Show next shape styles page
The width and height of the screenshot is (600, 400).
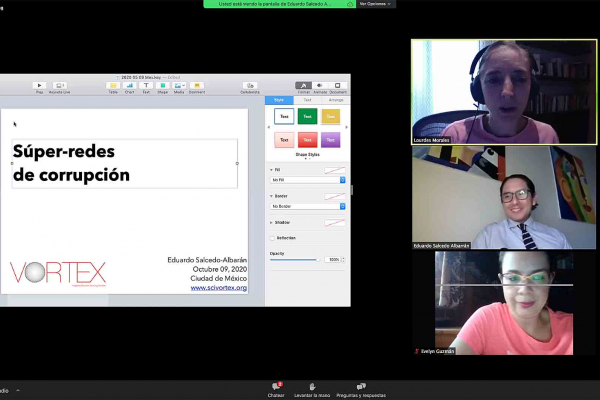click(346, 127)
